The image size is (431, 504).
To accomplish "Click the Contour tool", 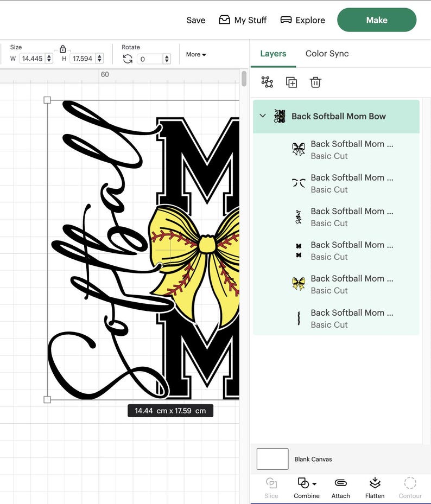I will click(410, 488).
